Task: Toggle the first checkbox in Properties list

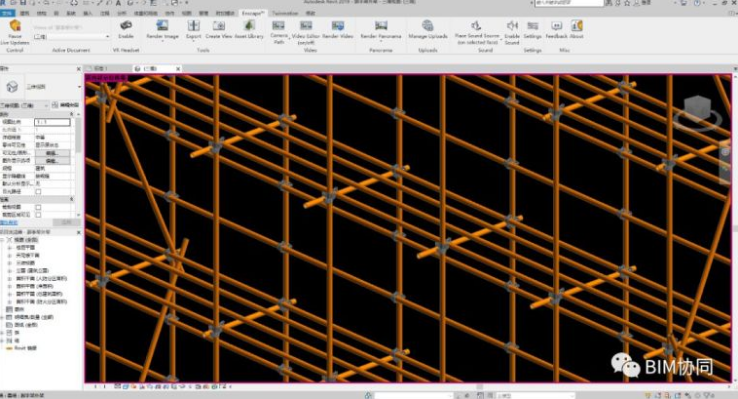Action: pyautogui.click(x=38, y=192)
